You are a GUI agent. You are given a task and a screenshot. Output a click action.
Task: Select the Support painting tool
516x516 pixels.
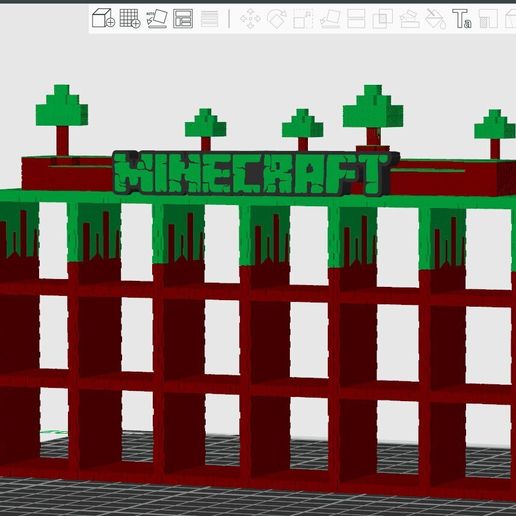point(409,19)
